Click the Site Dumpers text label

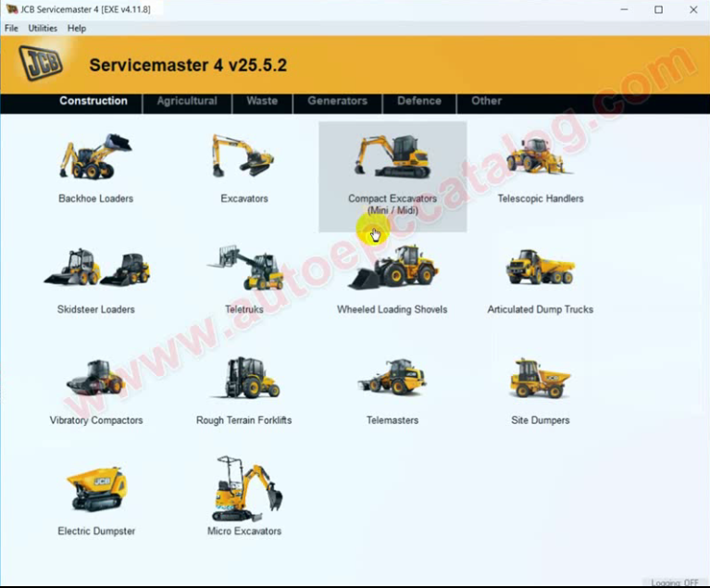tap(541, 420)
